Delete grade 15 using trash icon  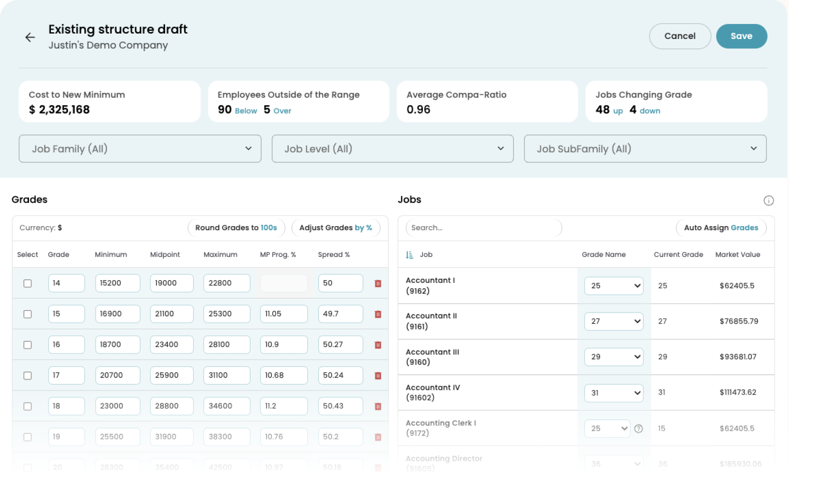(x=377, y=314)
